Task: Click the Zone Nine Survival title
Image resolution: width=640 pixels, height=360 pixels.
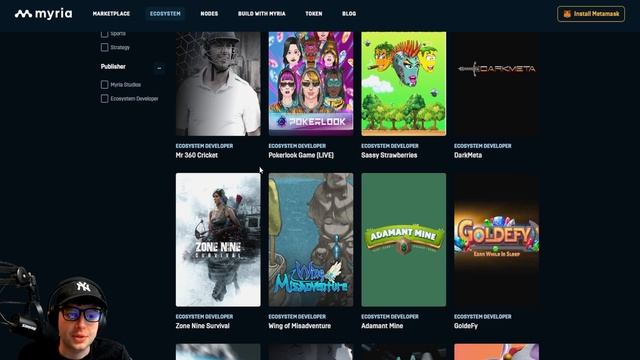Action: pyautogui.click(x=203, y=326)
